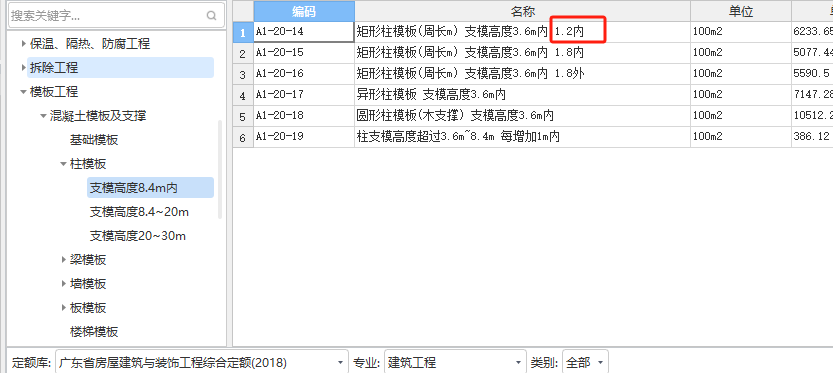Select row header number 1
Screen dimensions: 833x373
243,32
